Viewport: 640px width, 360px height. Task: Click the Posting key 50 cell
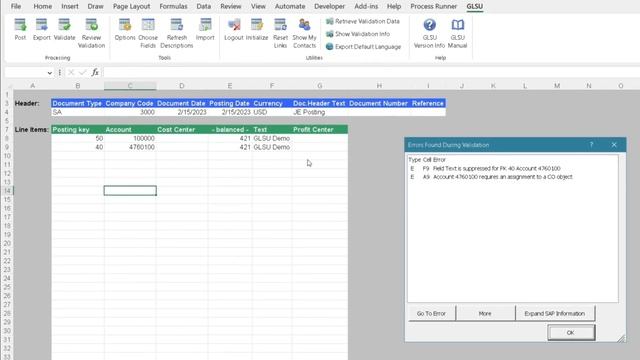(x=78, y=138)
